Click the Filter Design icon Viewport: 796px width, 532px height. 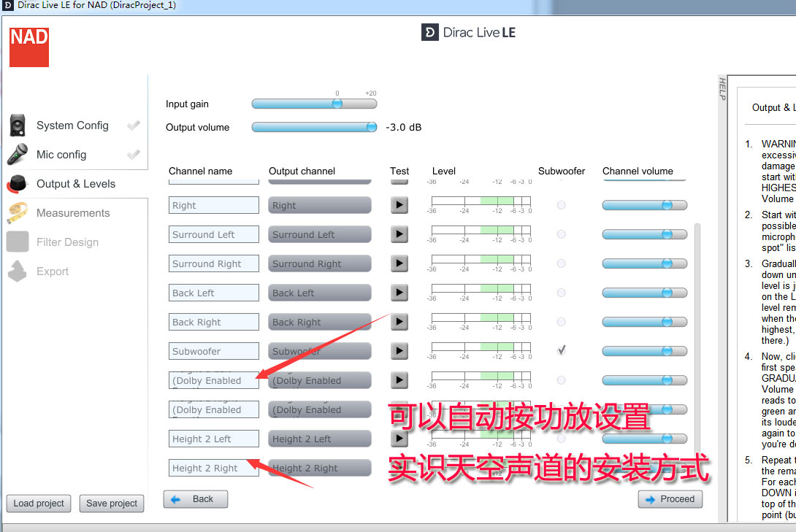pyautogui.click(x=18, y=242)
